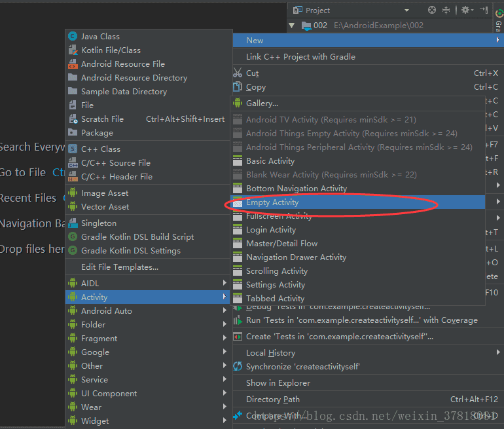Image resolution: width=504 pixels, height=429 pixels.
Task: Select Fullscreen Activity
Action: click(x=358, y=216)
